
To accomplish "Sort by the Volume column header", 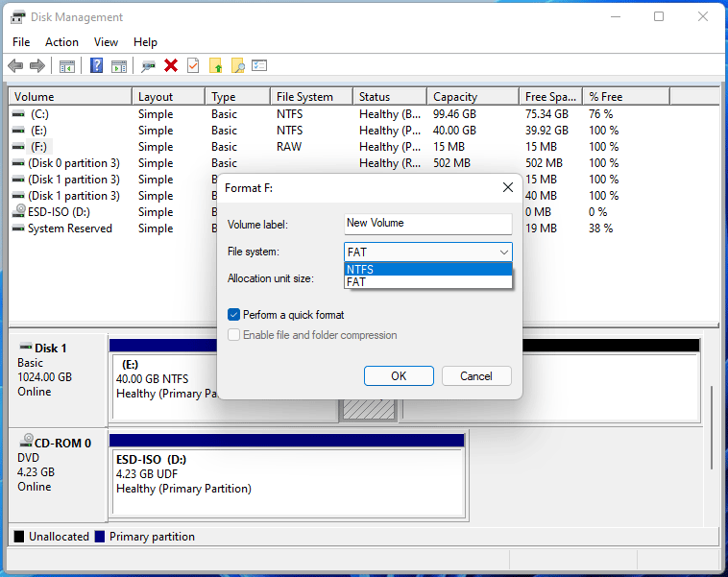I will (70, 97).
